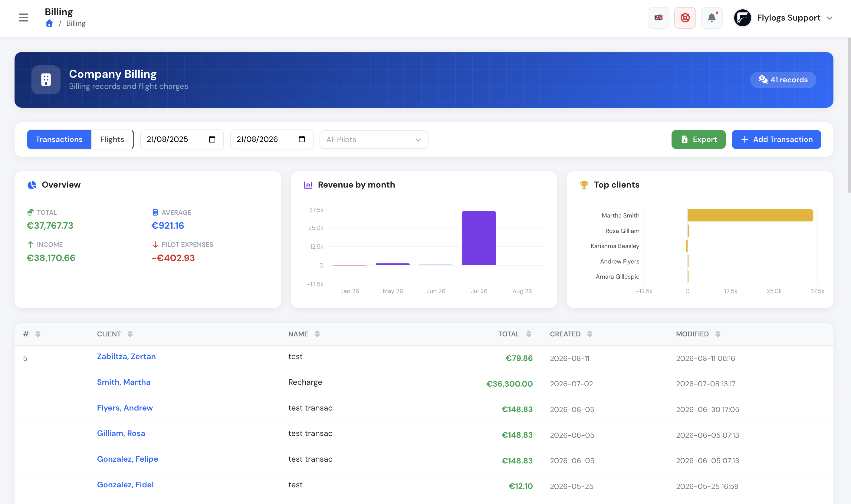Open calendar picker for 21/08/2026 date

[302, 139]
